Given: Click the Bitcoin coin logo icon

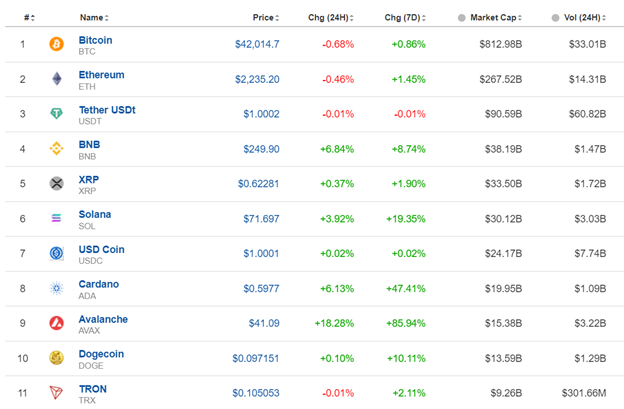Looking at the screenshot, I should click(56, 44).
